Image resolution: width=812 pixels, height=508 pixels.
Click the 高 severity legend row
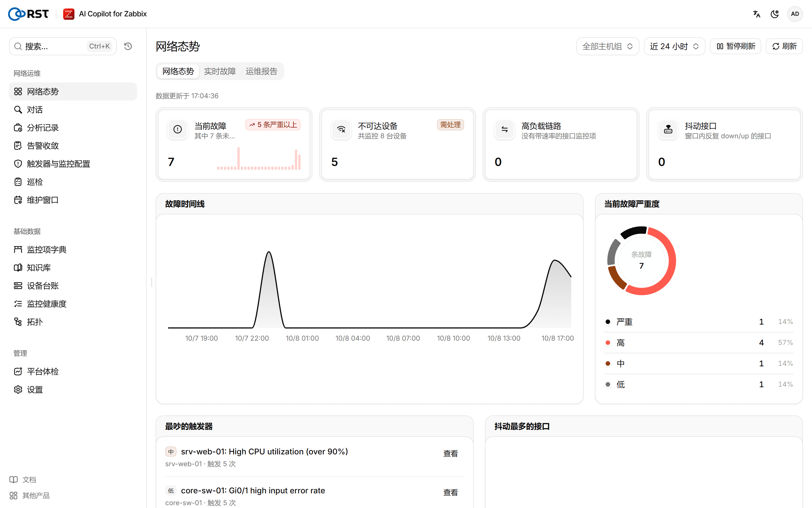(x=699, y=342)
